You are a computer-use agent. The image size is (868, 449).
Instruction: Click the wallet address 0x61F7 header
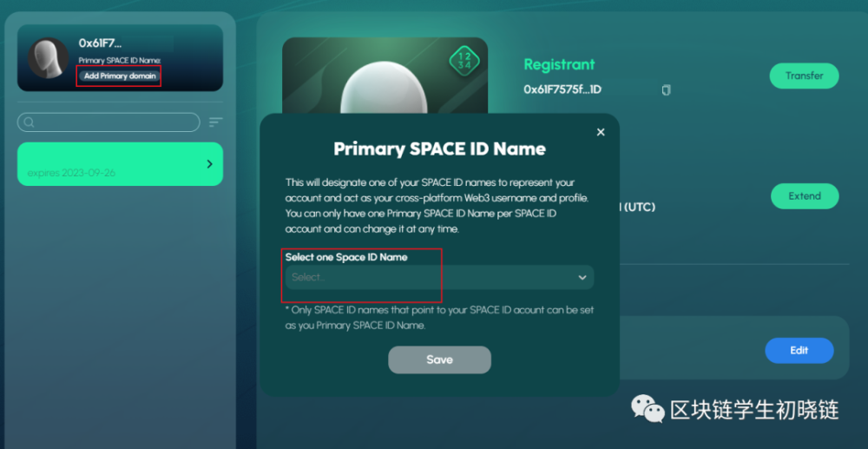pos(100,43)
